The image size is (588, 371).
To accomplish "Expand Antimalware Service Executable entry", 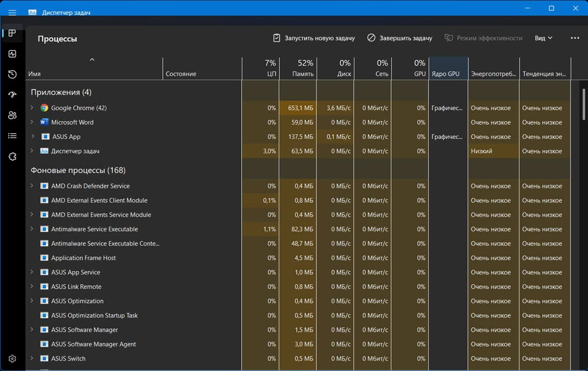I will [x=32, y=229].
